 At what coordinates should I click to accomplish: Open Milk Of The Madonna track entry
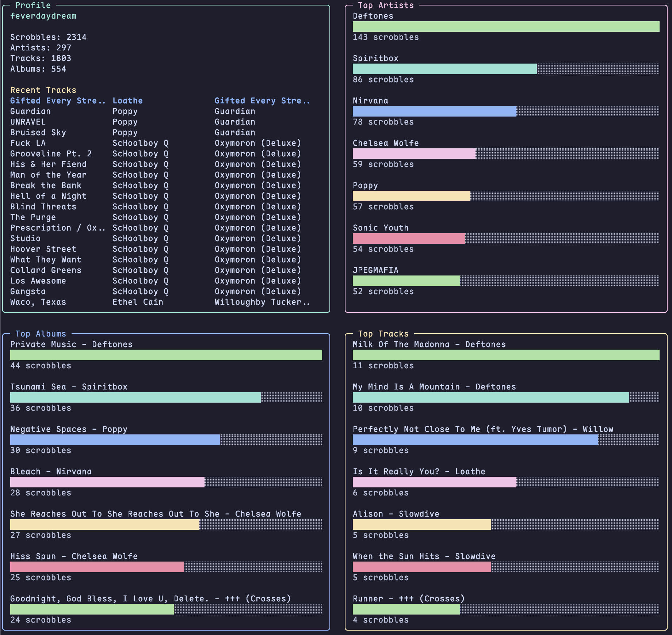(x=429, y=344)
